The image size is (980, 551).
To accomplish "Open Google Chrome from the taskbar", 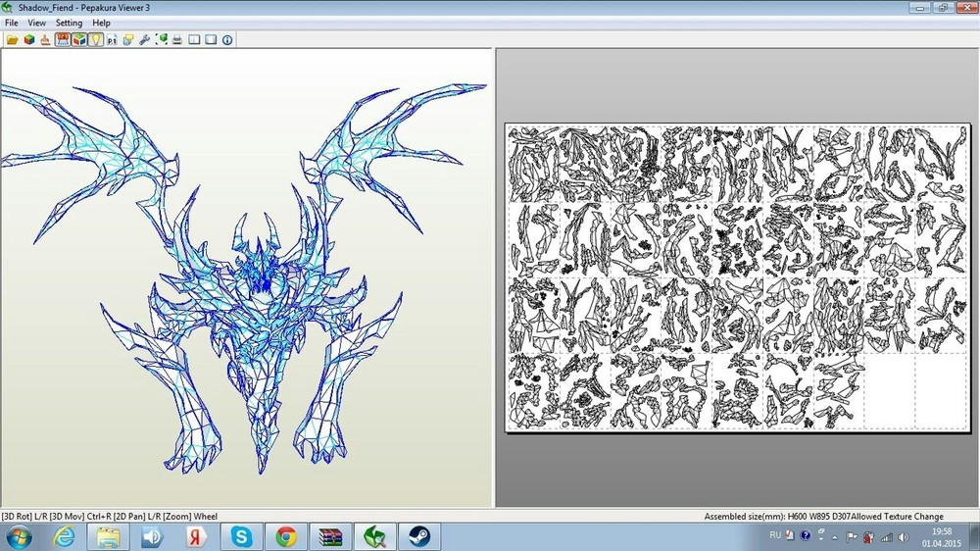I will point(286,536).
